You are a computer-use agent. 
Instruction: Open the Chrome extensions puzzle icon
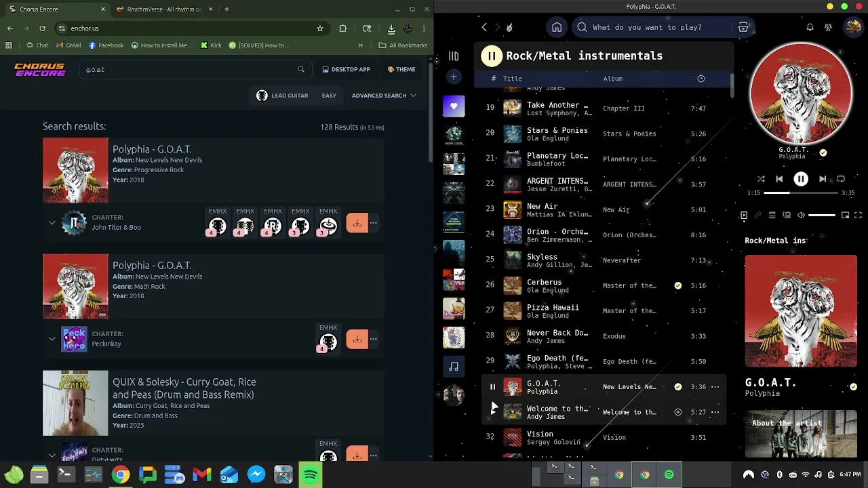342,28
